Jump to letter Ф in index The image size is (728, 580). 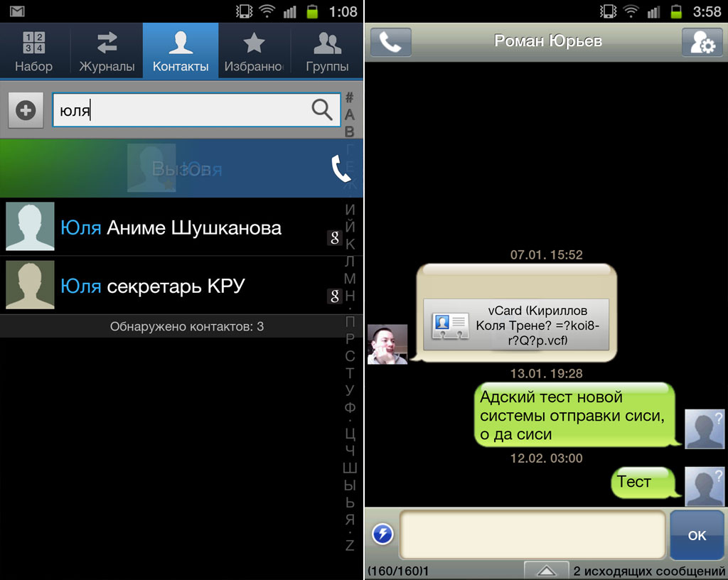pyautogui.click(x=350, y=407)
